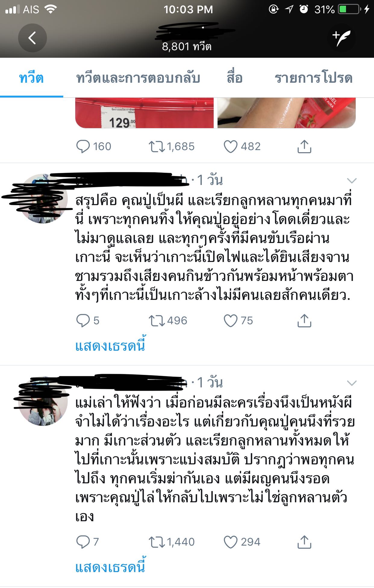Share the first tweet with images

click(x=304, y=146)
